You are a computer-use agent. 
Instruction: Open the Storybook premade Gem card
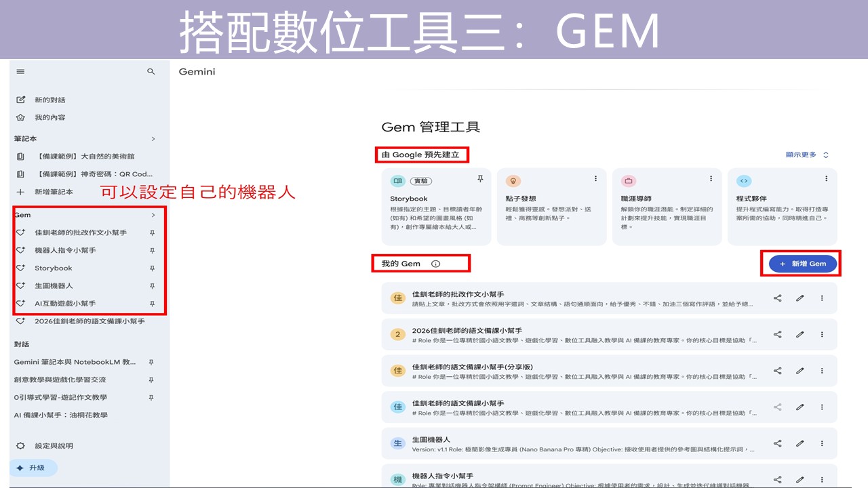click(436, 207)
